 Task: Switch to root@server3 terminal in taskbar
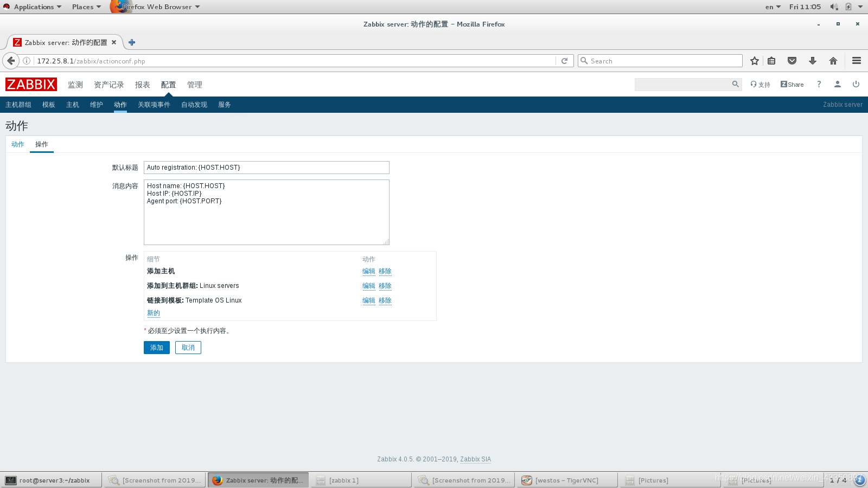coord(52,480)
